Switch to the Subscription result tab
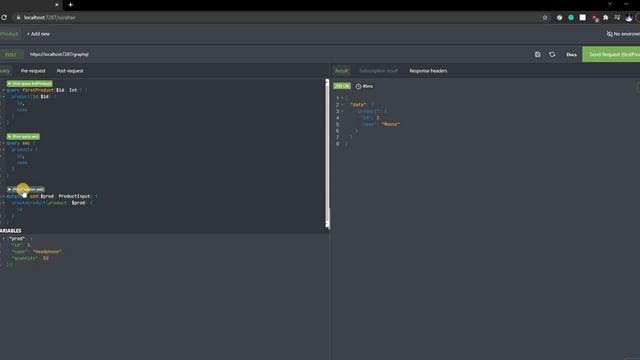Viewport: 640px width, 360px height. pyautogui.click(x=378, y=71)
